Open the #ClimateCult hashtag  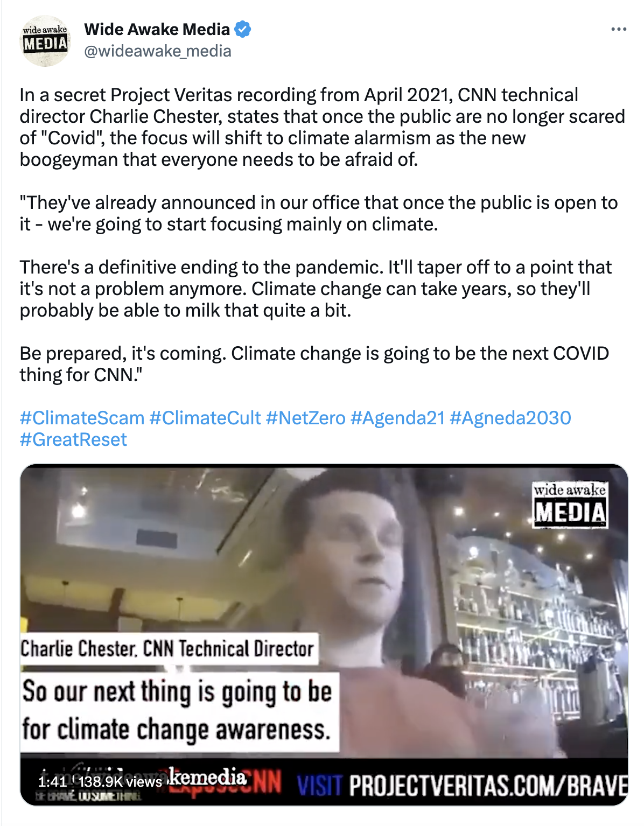(x=205, y=418)
